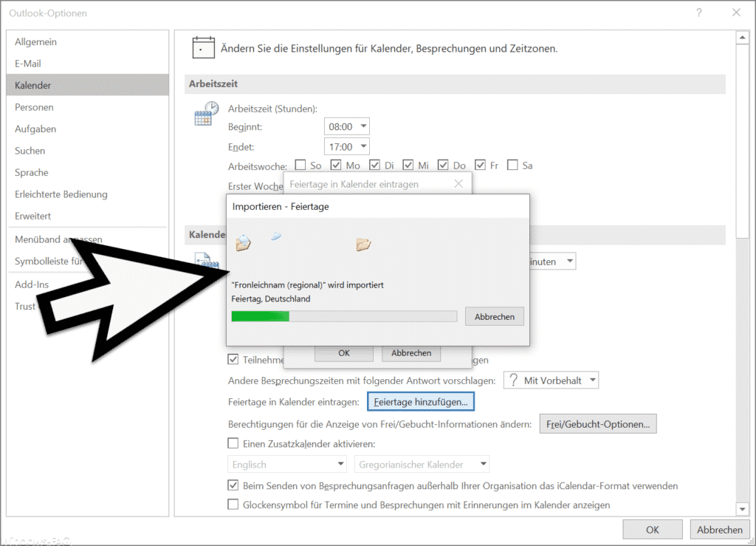Toggle the Mo workday checkbox

336,165
